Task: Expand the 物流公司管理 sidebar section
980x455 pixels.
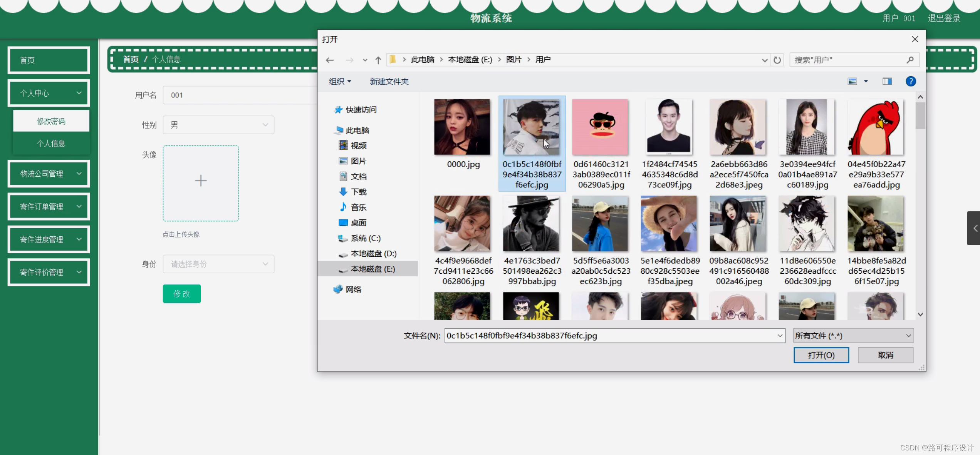Action: pos(49,174)
